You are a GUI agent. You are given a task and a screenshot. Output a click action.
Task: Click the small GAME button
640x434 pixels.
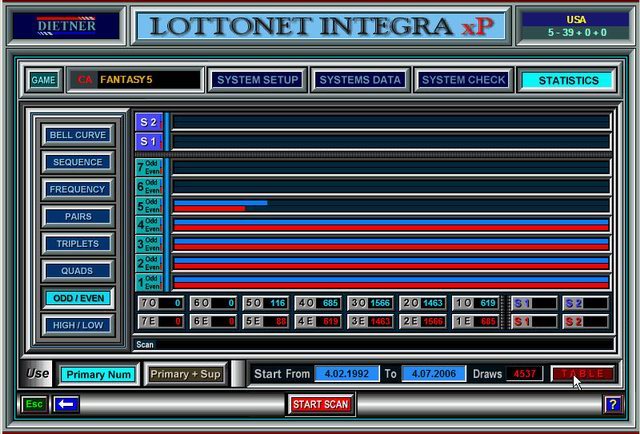click(x=43, y=80)
